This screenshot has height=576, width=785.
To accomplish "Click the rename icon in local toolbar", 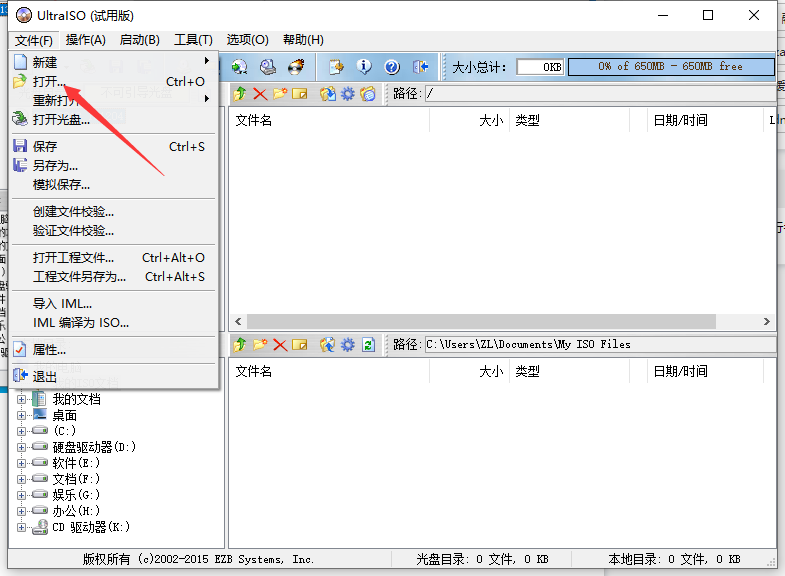I will [x=300, y=345].
